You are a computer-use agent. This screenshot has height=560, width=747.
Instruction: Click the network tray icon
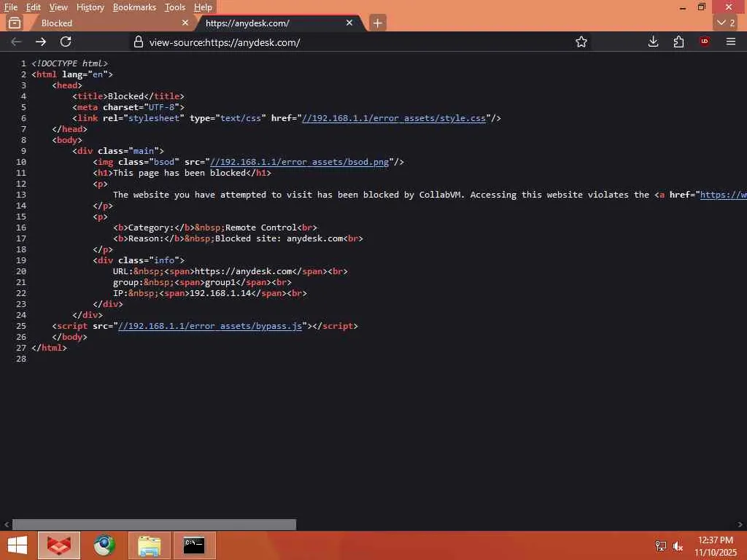coord(660,545)
